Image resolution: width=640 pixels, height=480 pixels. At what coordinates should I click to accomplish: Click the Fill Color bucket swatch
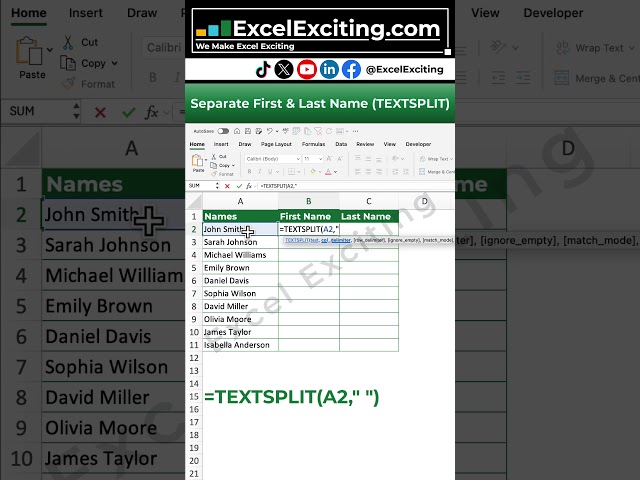click(313, 172)
